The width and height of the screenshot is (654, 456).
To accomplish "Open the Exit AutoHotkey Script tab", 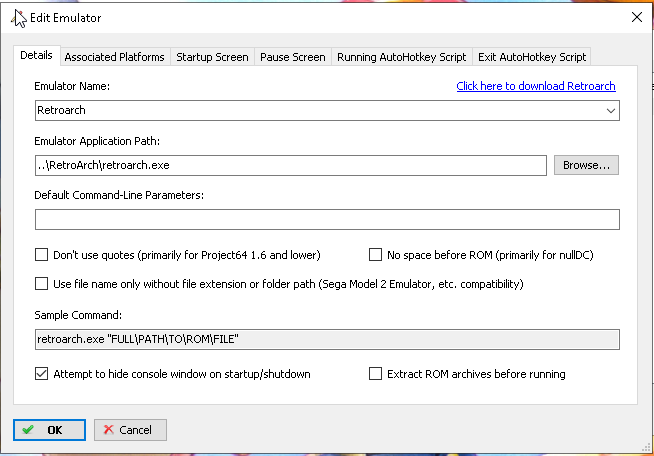I will pos(532,57).
